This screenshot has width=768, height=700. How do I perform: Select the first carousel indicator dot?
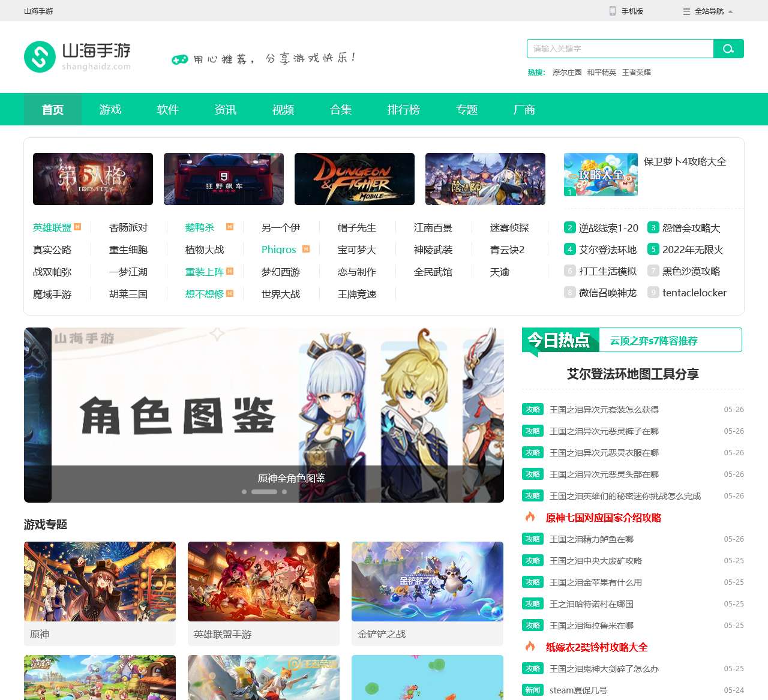[x=244, y=492]
